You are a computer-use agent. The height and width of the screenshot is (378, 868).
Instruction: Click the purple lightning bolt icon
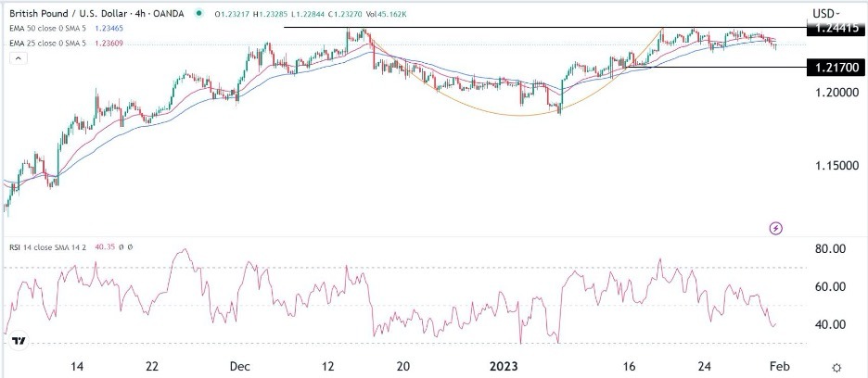777,228
